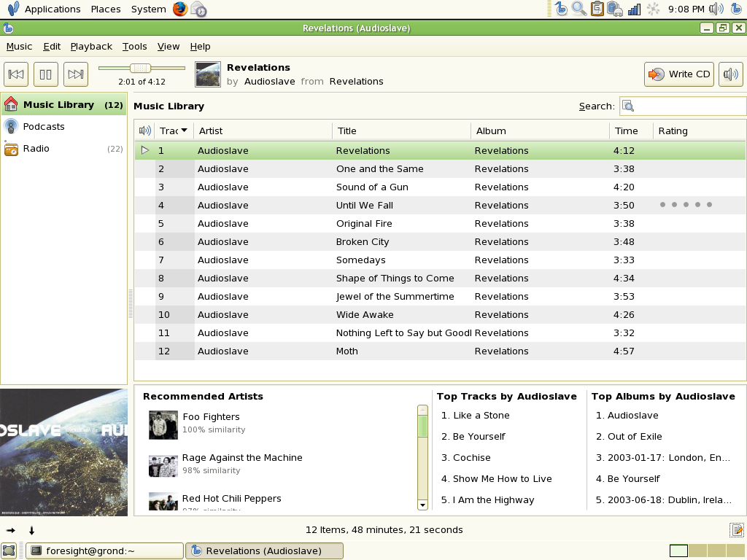Click the speaker column header icon
This screenshot has width=747, height=560.
click(145, 131)
